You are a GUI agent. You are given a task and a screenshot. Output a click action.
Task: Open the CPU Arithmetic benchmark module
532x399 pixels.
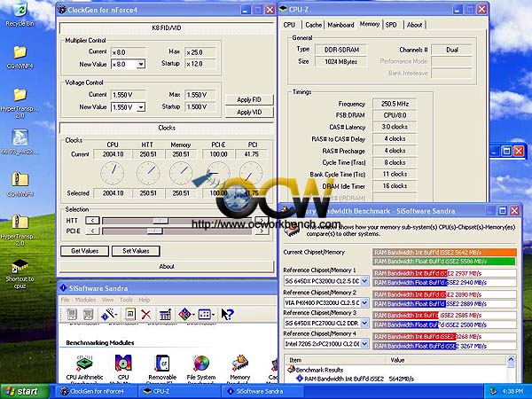click(x=84, y=364)
